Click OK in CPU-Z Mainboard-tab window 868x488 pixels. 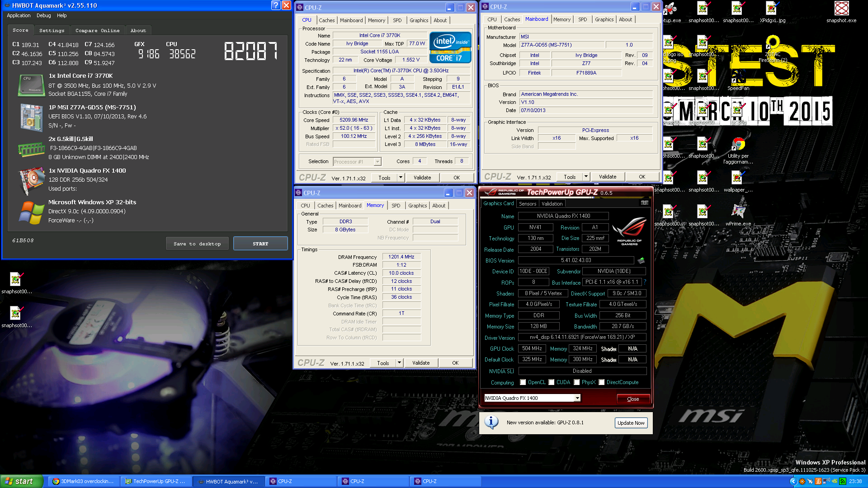coord(642,177)
